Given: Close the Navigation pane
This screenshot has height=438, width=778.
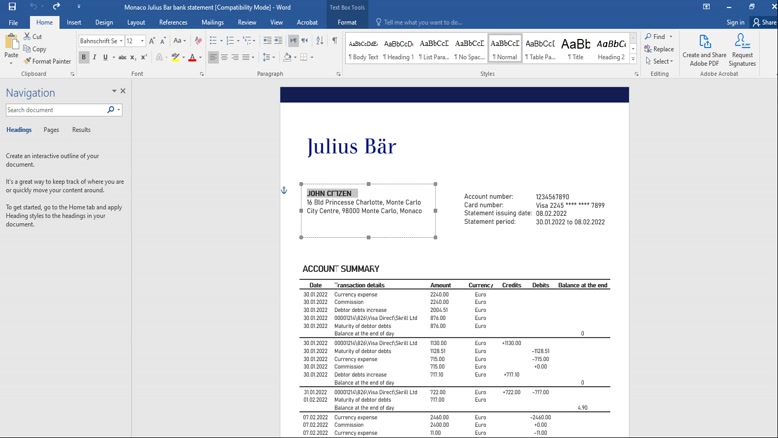Looking at the screenshot, I should (x=123, y=91).
